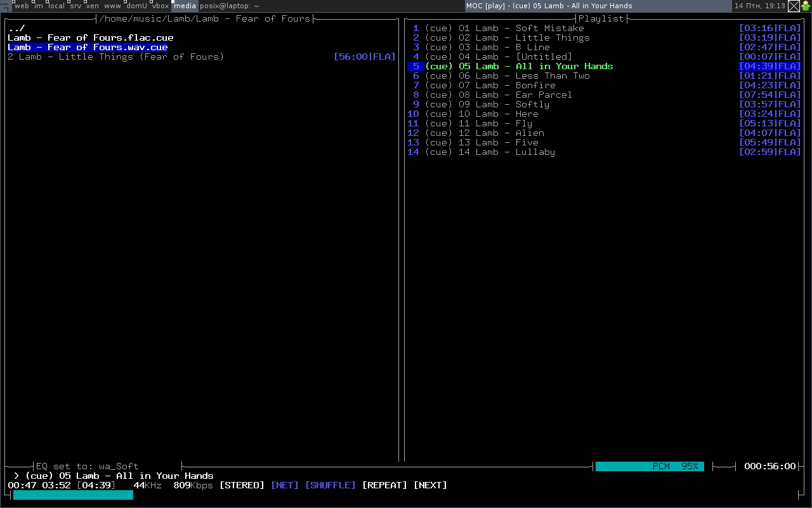Image resolution: width=812 pixels, height=508 pixels.
Task: Select playlist track 14 Lullaby
Action: point(604,152)
